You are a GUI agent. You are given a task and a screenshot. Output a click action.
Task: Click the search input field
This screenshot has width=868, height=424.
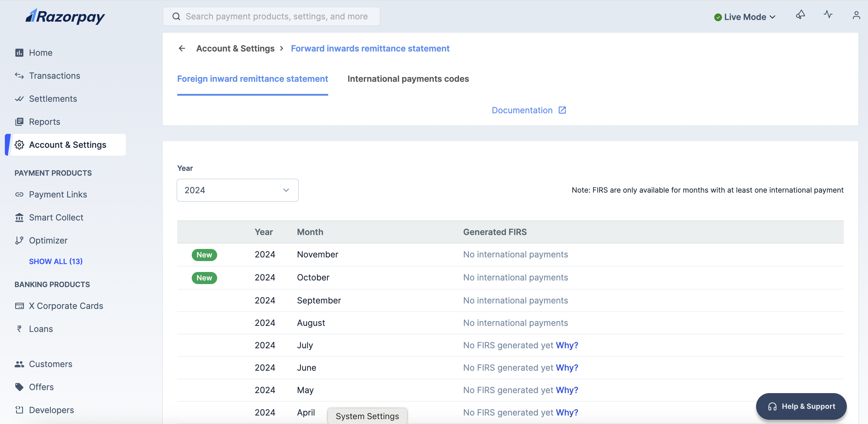pos(271,16)
